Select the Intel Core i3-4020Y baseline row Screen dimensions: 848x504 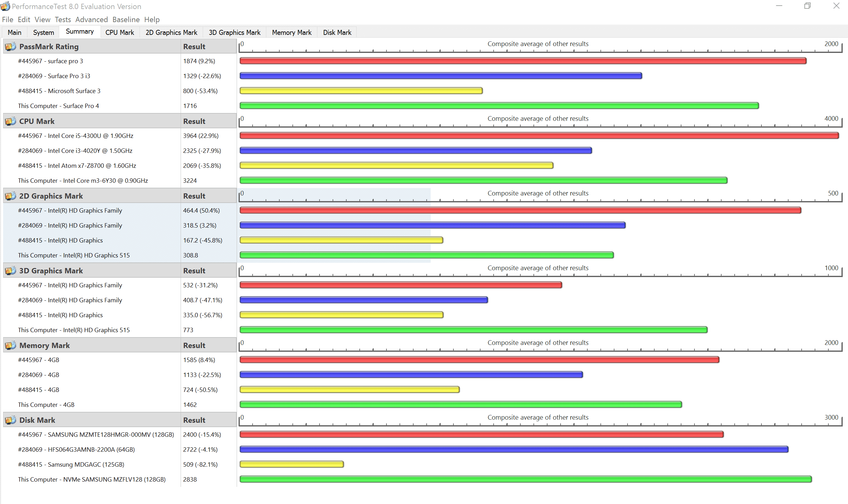(x=120, y=151)
